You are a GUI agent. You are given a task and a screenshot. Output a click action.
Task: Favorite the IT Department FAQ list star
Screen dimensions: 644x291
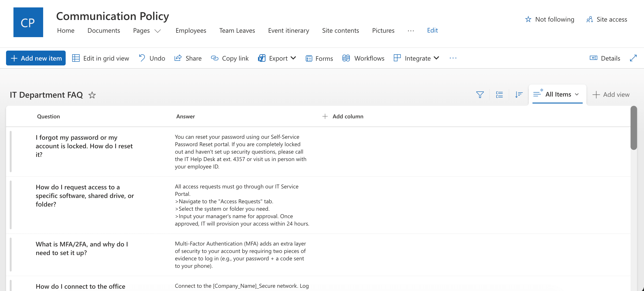pyautogui.click(x=92, y=95)
